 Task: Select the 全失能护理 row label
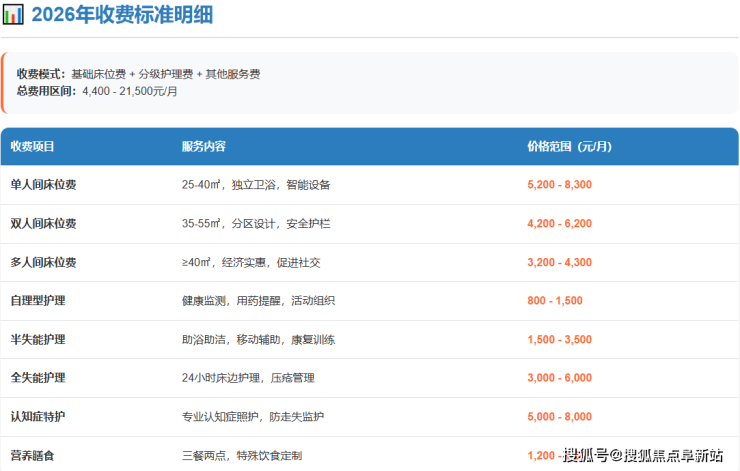point(38,378)
